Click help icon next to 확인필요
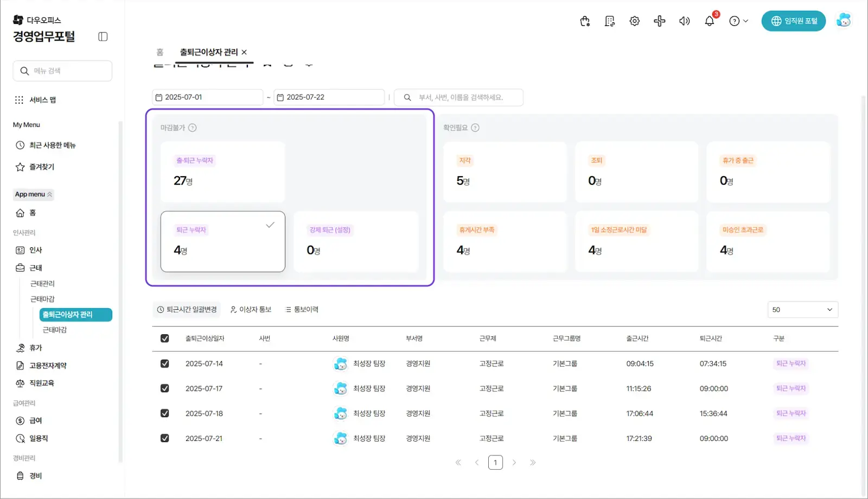This screenshot has width=868, height=499. (475, 128)
